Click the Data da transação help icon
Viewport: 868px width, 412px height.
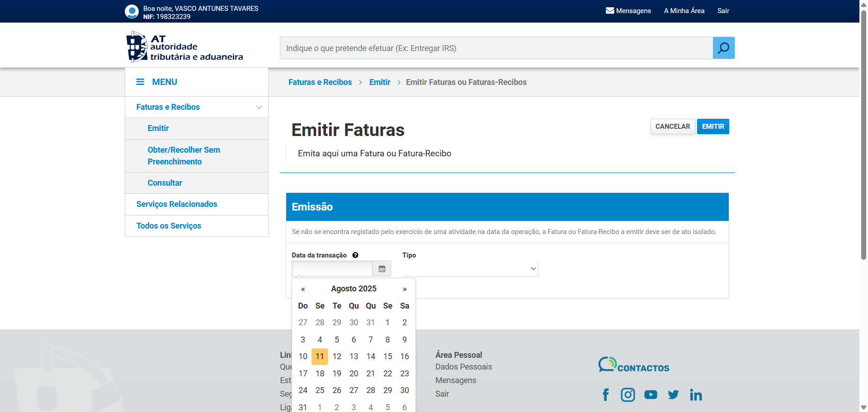click(x=355, y=255)
